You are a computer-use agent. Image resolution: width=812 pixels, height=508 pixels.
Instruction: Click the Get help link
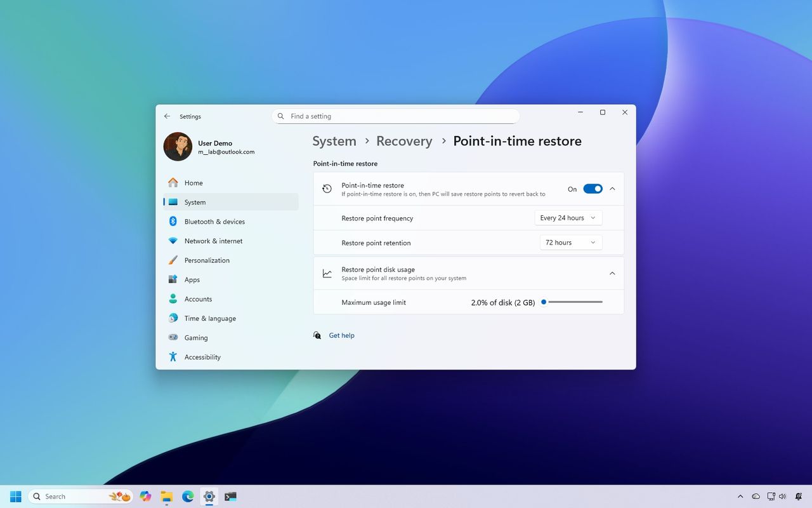(x=341, y=335)
